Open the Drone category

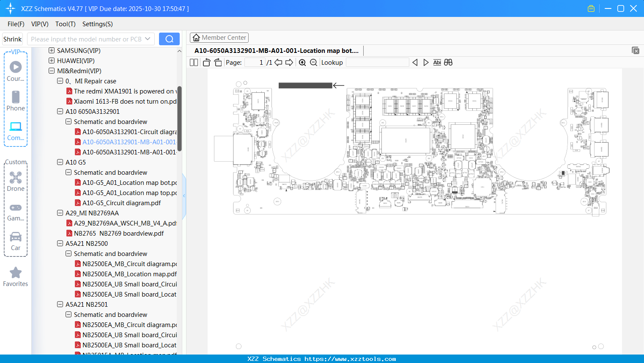point(16,181)
